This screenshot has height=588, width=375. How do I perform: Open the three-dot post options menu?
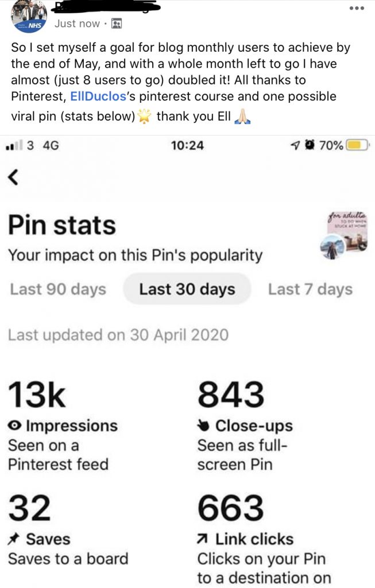tap(357, 8)
